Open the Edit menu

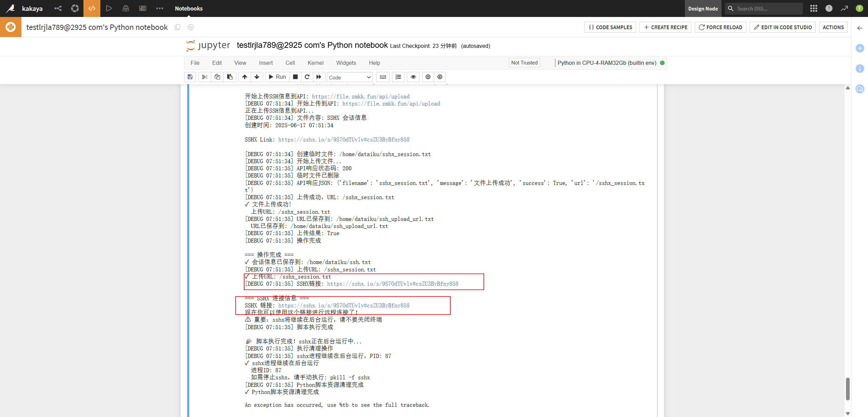(x=217, y=63)
